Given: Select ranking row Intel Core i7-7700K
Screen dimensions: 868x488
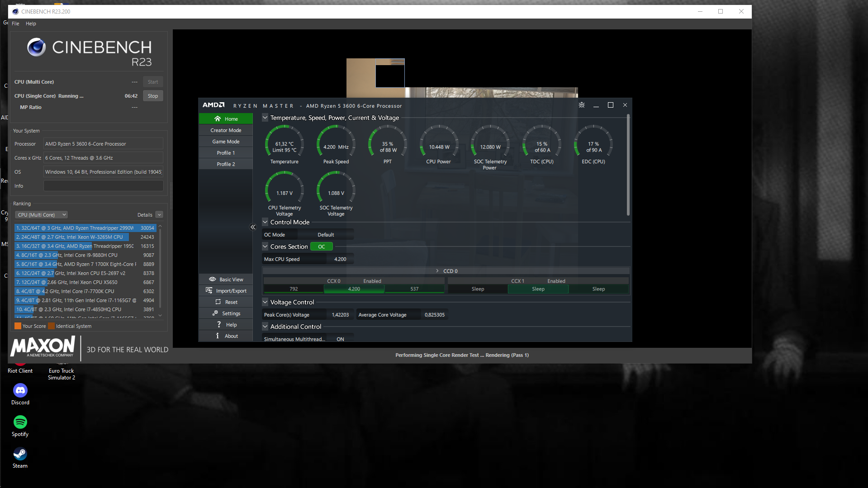Looking at the screenshot, I should pyautogui.click(x=85, y=291).
